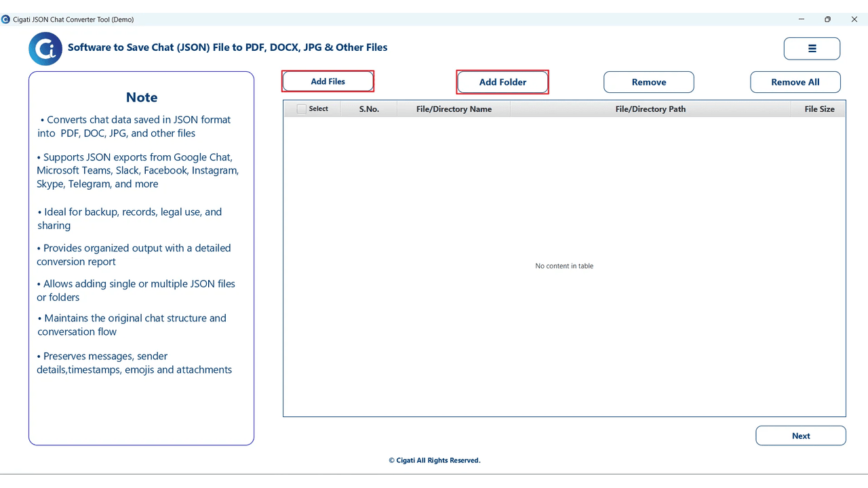The width and height of the screenshot is (868, 488).
Task: Minimize the Cigati window
Action: (802, 20)
